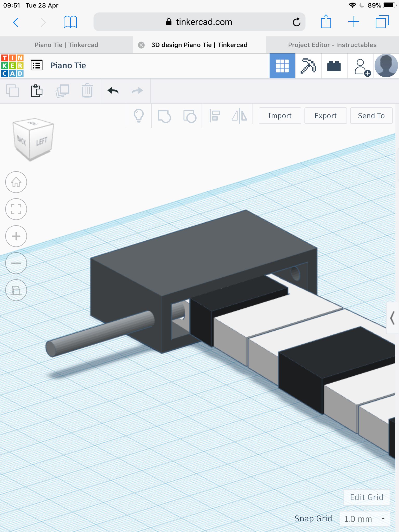Zoom in with plus button
The width and height of the screenshot is (399, 532).
point(16,236)
